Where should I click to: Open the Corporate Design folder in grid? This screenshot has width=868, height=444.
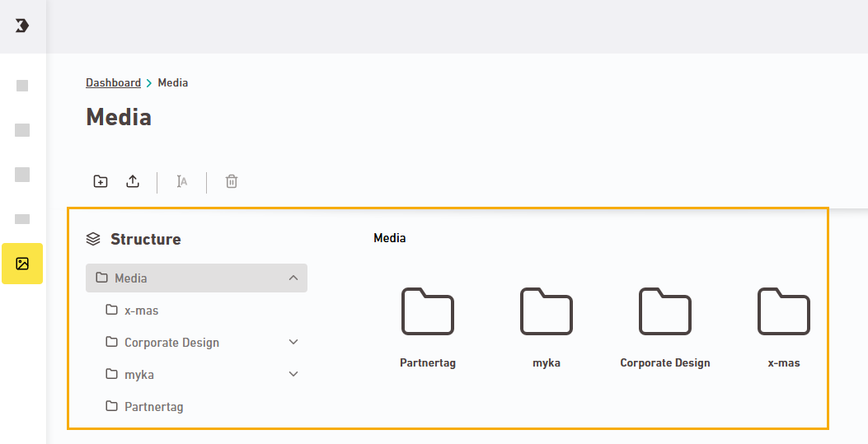coord(664,311)
